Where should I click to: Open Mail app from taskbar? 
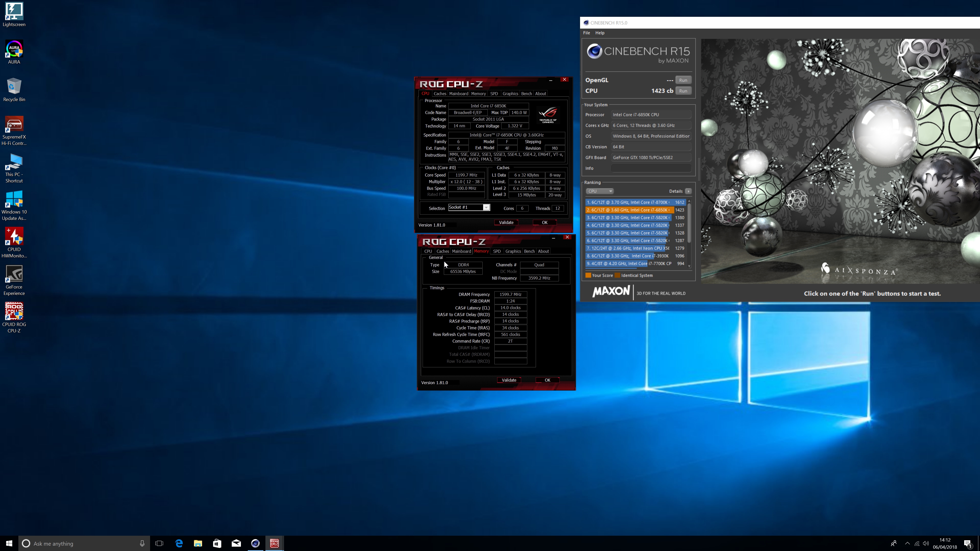[x=236, y=543]
